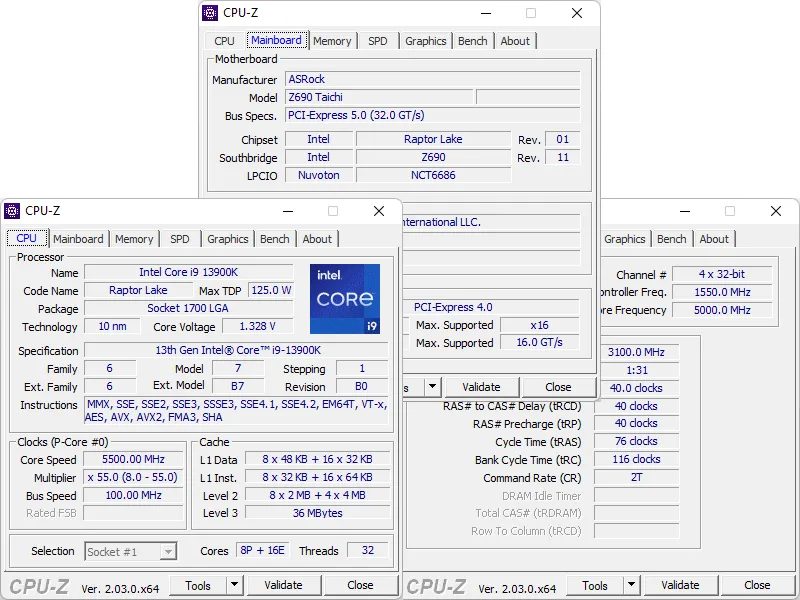
Task: Click the Southbridge model value 'Z690'
Action: (x=433, y=157)
